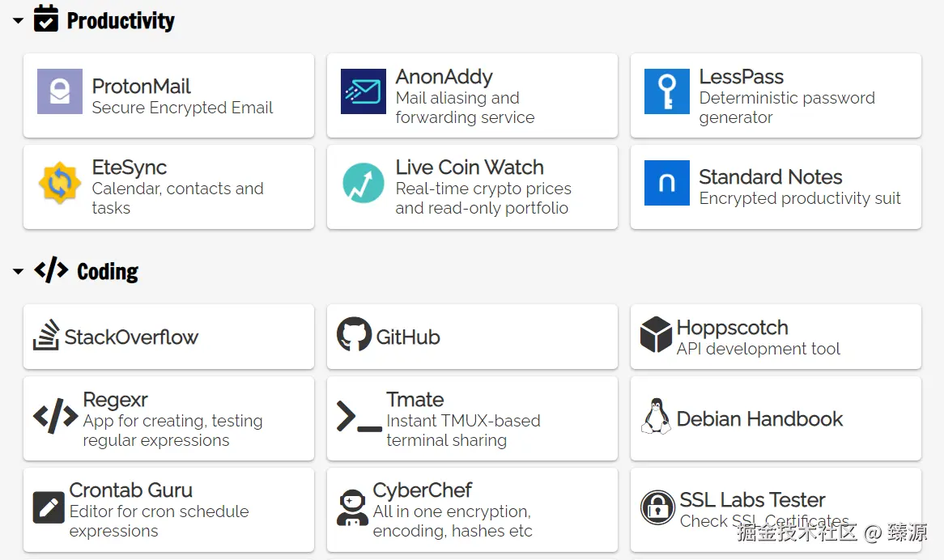The image size is (944, 560).
Task: Collapse the Productivity section arrow
Action: pyautogui.click(x=18, y=22)
